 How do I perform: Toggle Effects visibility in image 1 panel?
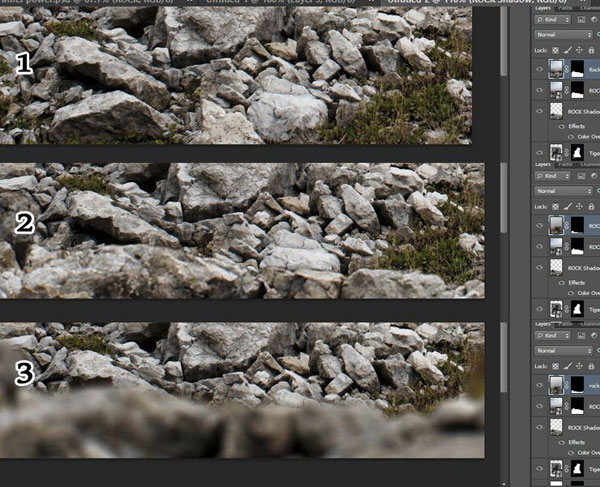pos(562,126)
